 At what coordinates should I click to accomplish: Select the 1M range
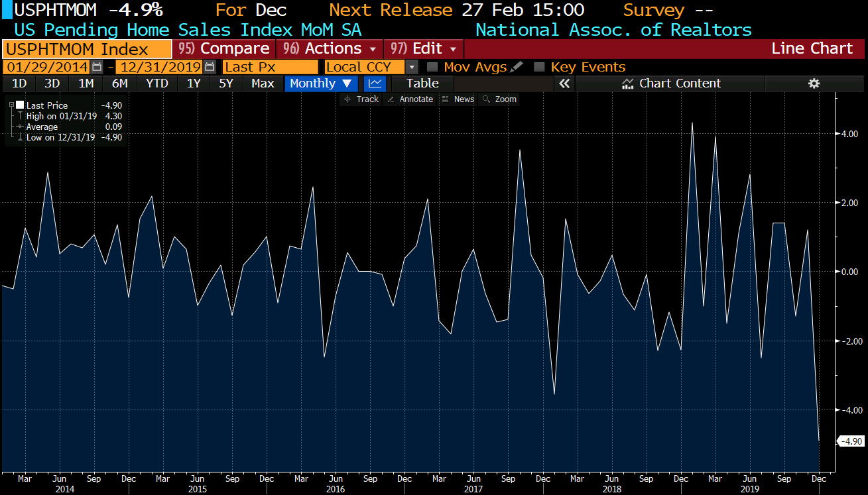tap(86, 83)
